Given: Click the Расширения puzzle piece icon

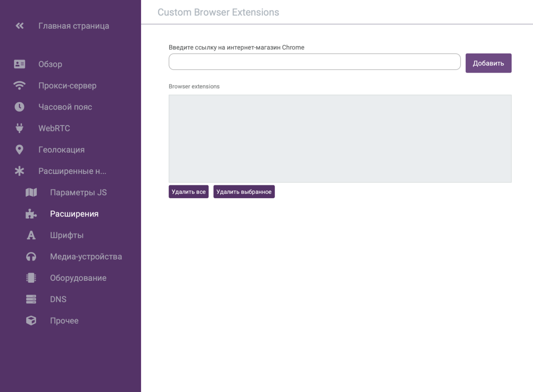Looking at the screenshot, I should [31, 214].
